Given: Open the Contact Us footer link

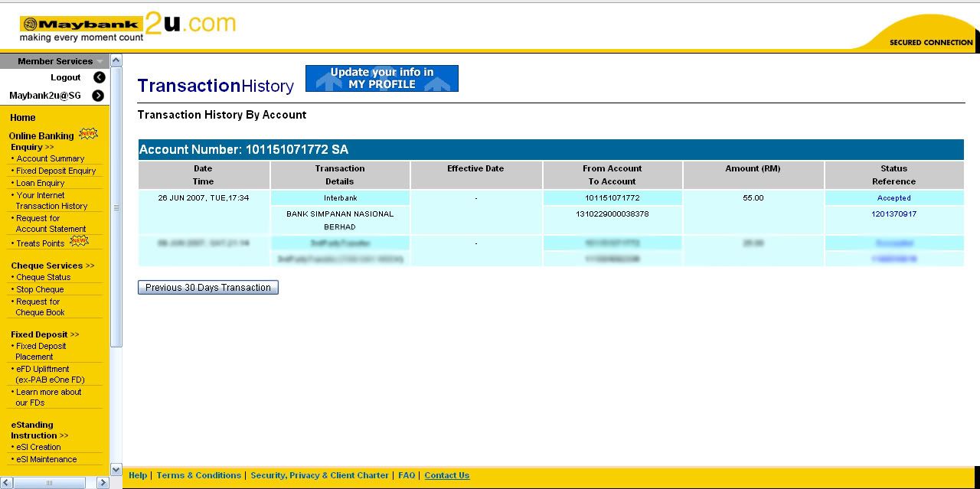Looking at the screenshot, I should click(446, 475).
